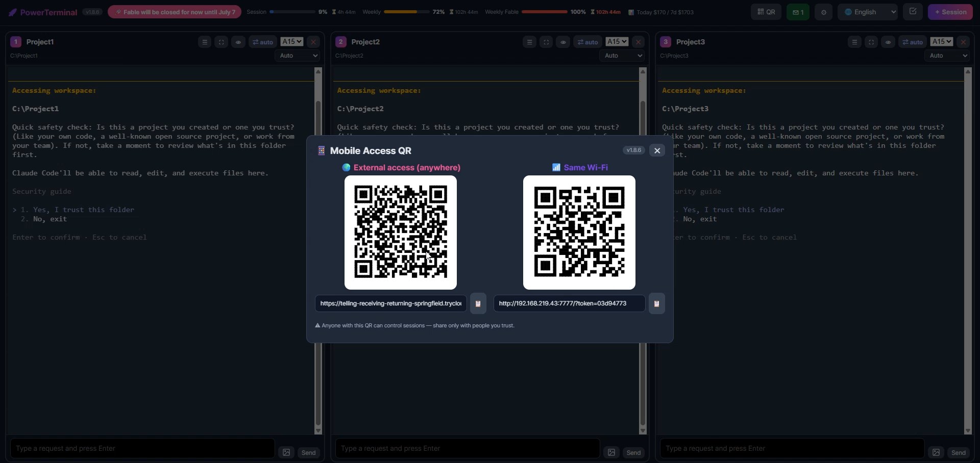Screen dimensions: 980x463
Task: Click the Project2 number badge
Action: [341, 42]
